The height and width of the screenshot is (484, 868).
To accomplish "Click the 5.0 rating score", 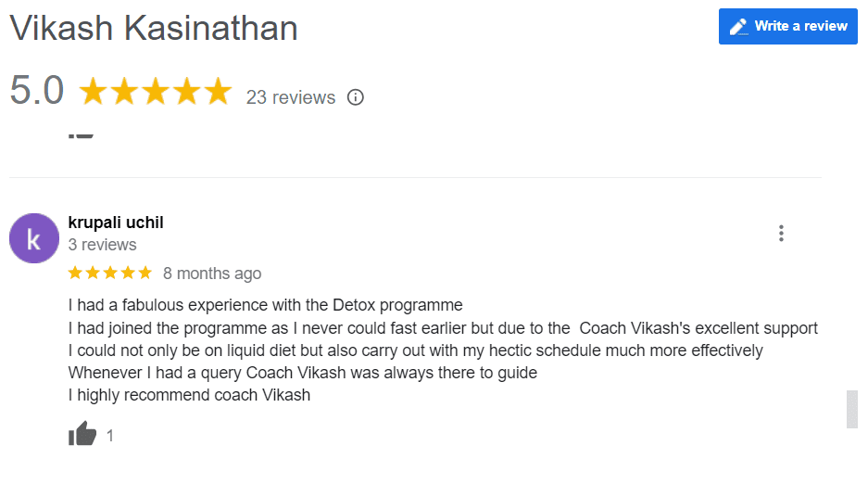I will click(x=36, y=90).
